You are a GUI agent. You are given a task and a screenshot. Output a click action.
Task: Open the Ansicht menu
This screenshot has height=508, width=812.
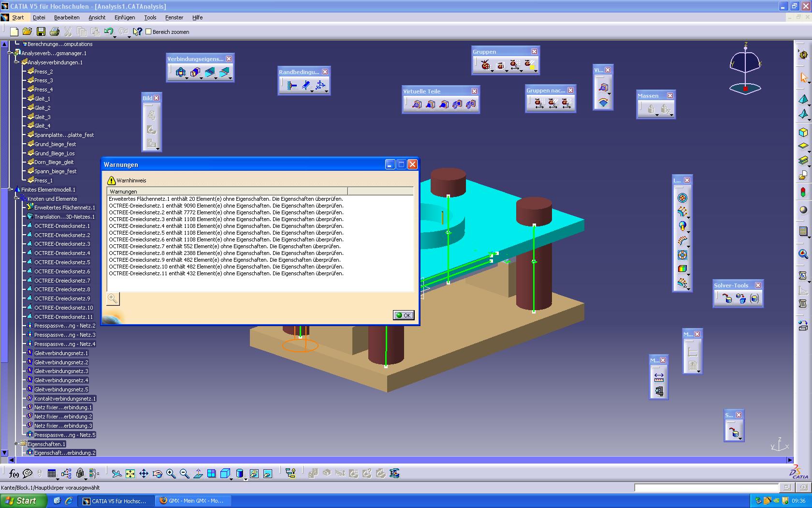tap(97, 17)
